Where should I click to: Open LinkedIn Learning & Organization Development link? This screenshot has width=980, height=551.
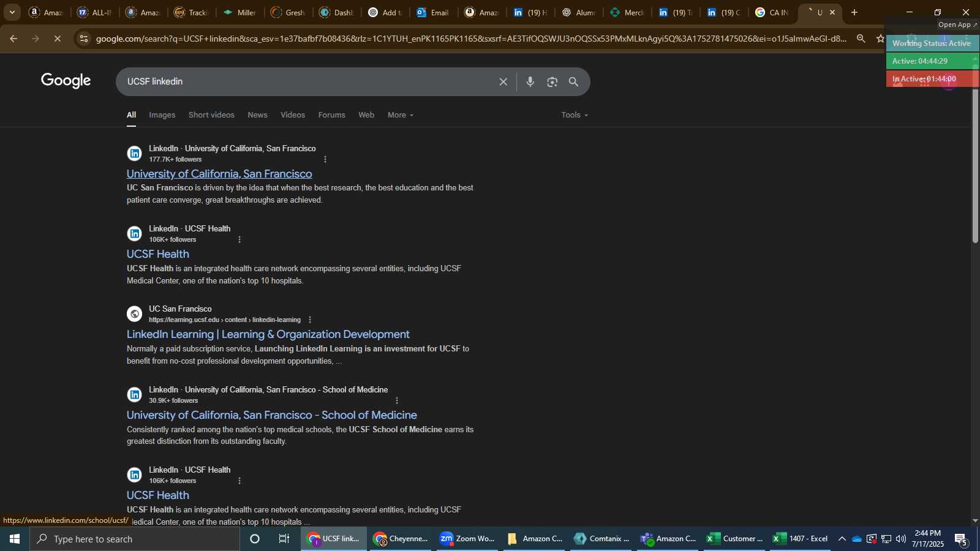click(268, 334)
